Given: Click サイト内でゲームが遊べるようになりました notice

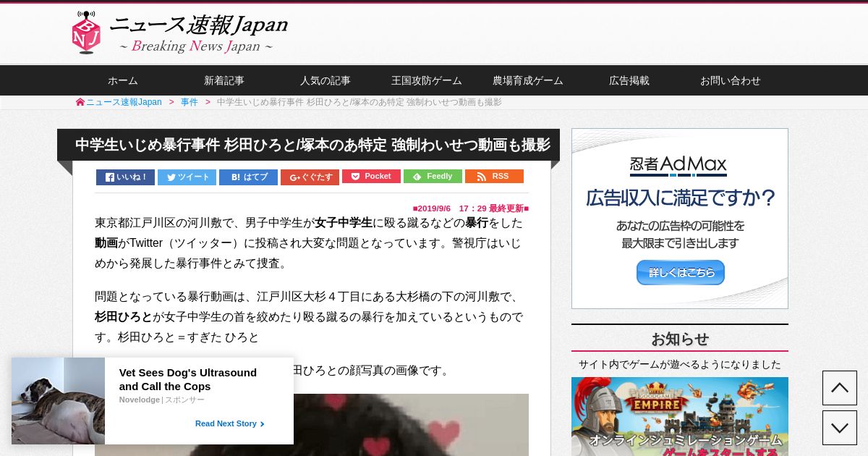Looking at the screenshot, I should (x=680, y=365).
